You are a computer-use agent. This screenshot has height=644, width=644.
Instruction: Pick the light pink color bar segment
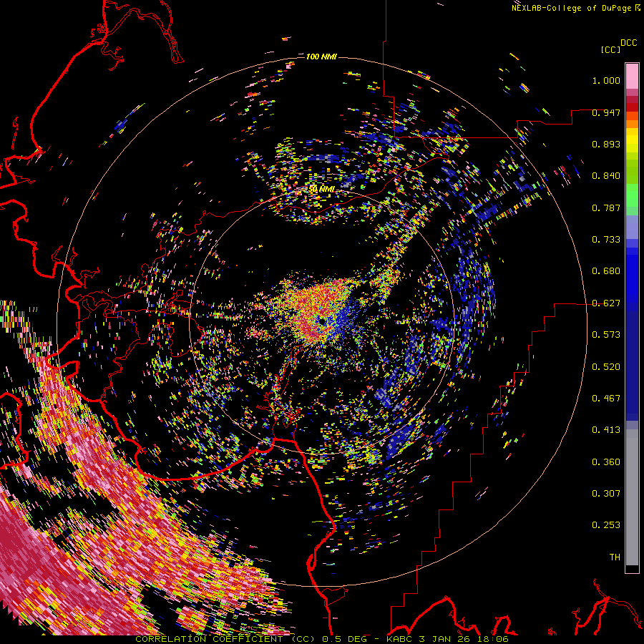[x=632, y=76]
